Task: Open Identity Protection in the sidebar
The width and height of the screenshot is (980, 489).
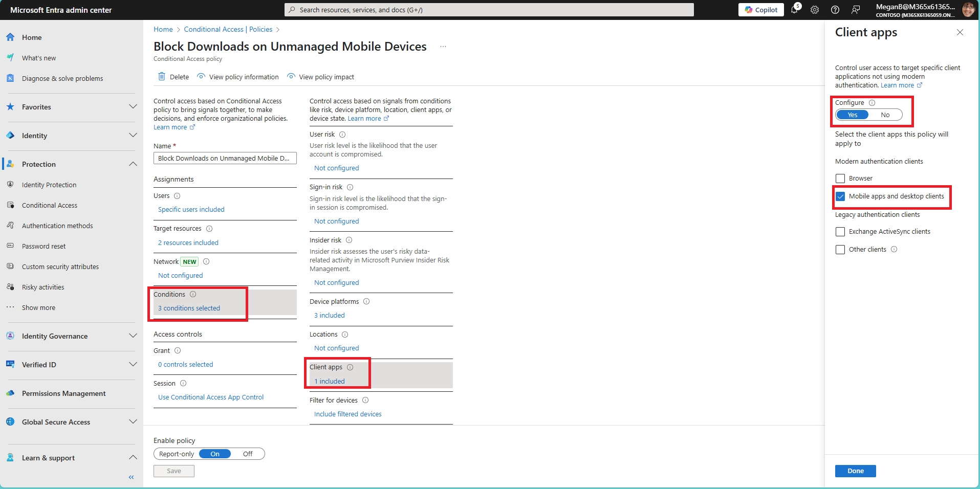Action: pyautogui.click(x=49, y=185)
